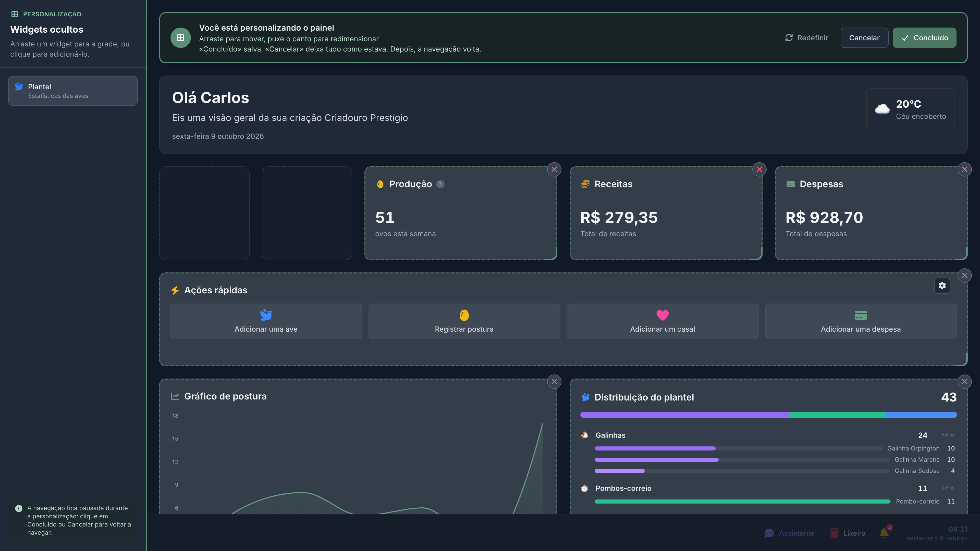Click the Produção egg icon
Screen dimensions: 980x551
pos(380,184)
